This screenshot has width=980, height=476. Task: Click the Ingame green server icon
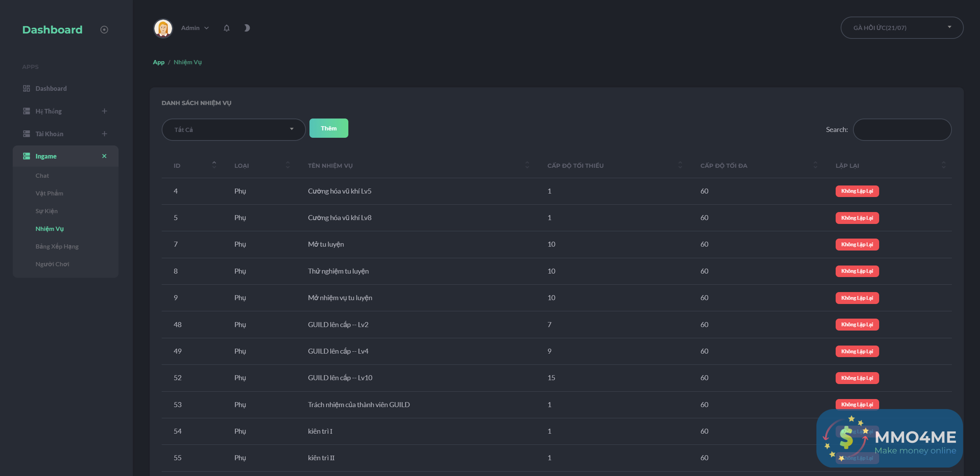(27, 156)
